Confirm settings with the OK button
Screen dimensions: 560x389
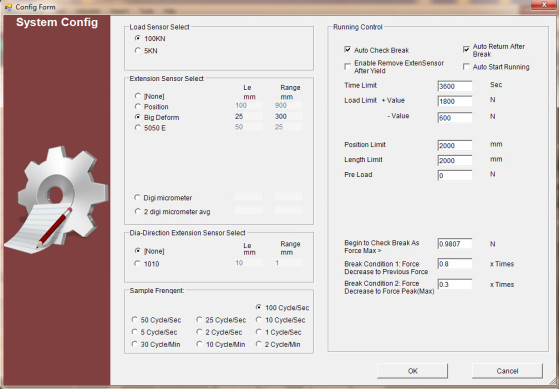[412, 371]
